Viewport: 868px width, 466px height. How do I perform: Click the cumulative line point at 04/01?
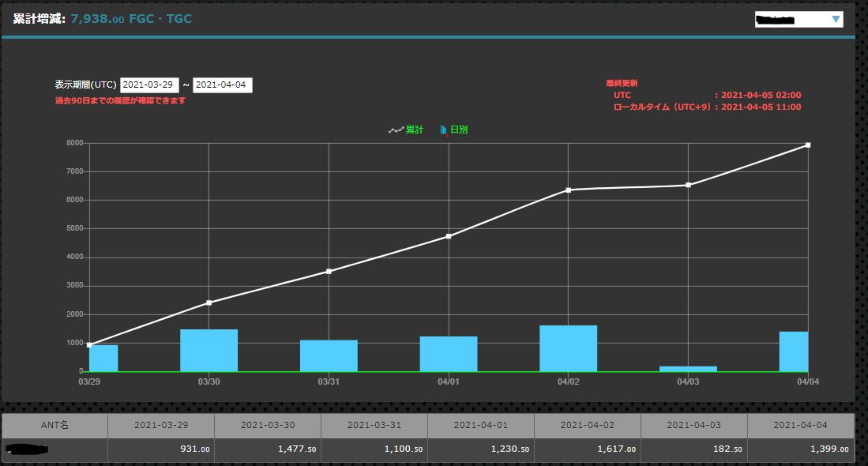click(449, 236)
